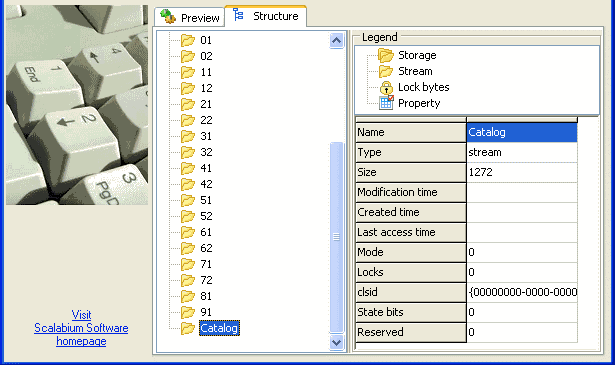
Task: Click folder icon next to 12
Action: [x=188, y=88]
